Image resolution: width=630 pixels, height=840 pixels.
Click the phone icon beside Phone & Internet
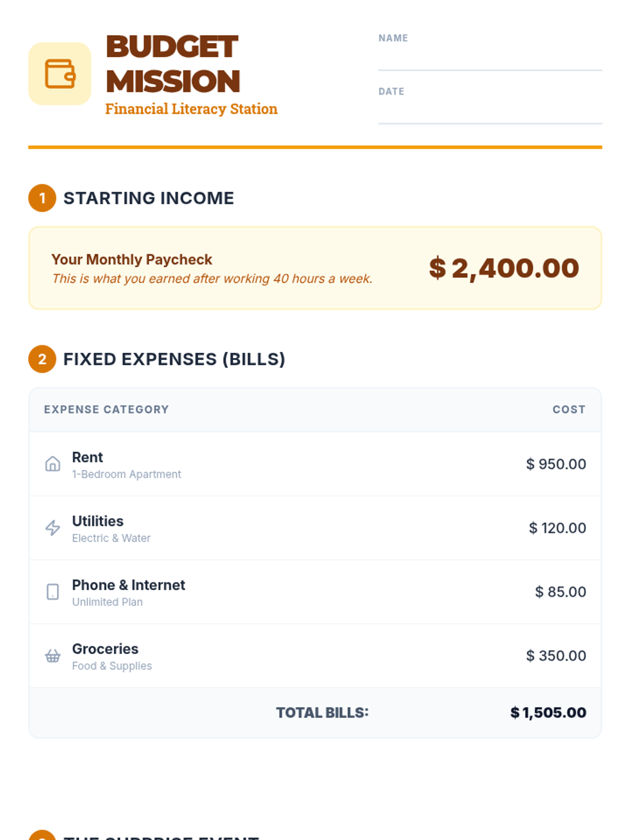[52, 592]
